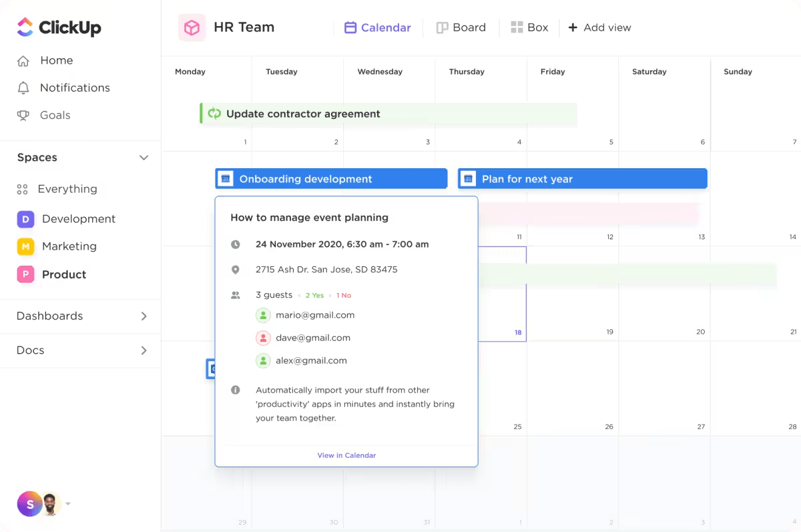Screen dimensions: 801x532
Task: Click the Sunday column header
Action: pyautogui.click(x=738, y=71)
